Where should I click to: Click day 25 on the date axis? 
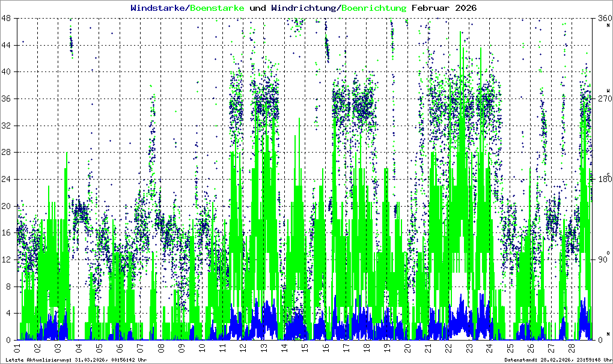coord(510,348)
